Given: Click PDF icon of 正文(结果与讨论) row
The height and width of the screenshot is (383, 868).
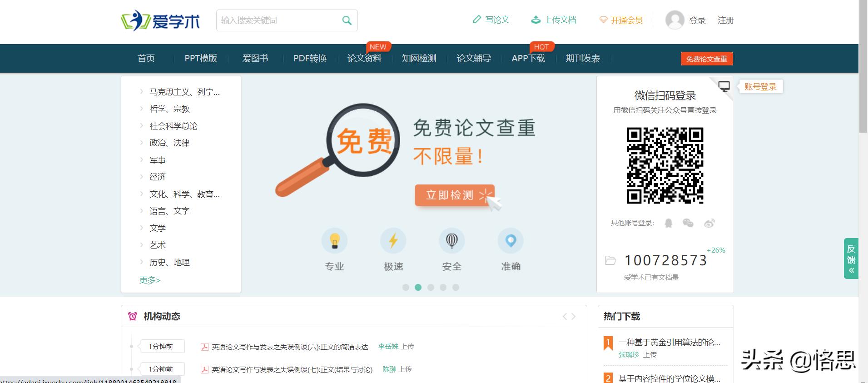Looking at the screenshot, I should pyautogui.click(x=204, y=369).
